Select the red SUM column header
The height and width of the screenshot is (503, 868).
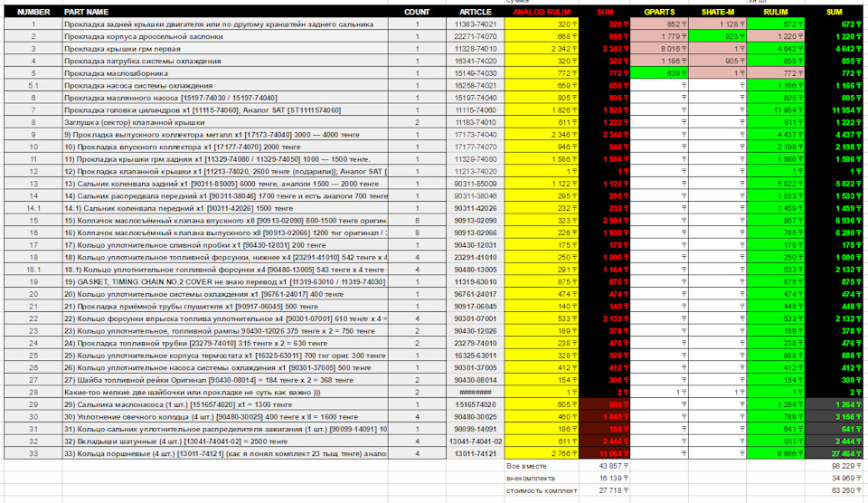coord(605,12)
